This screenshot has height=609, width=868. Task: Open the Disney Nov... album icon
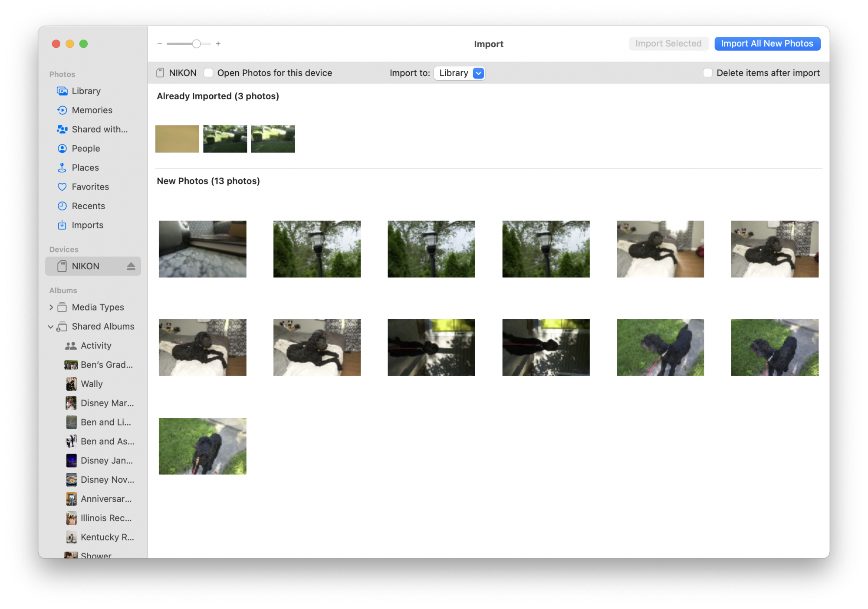coord(71,480)
